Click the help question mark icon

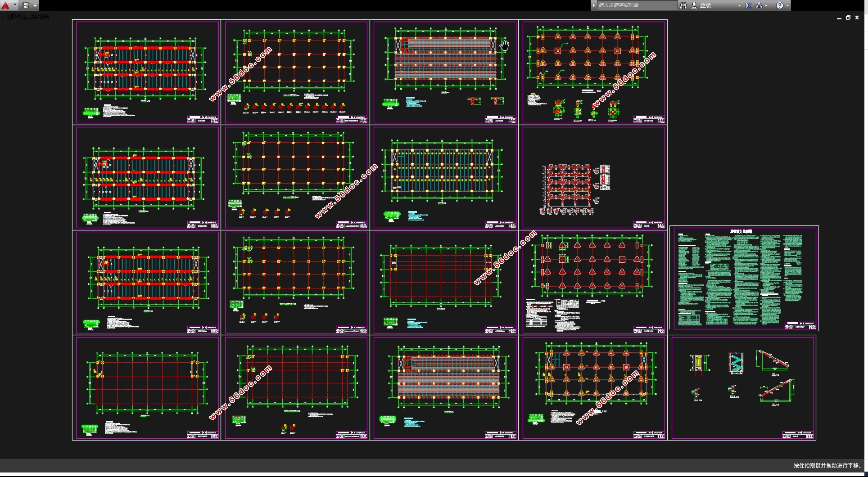780,5
